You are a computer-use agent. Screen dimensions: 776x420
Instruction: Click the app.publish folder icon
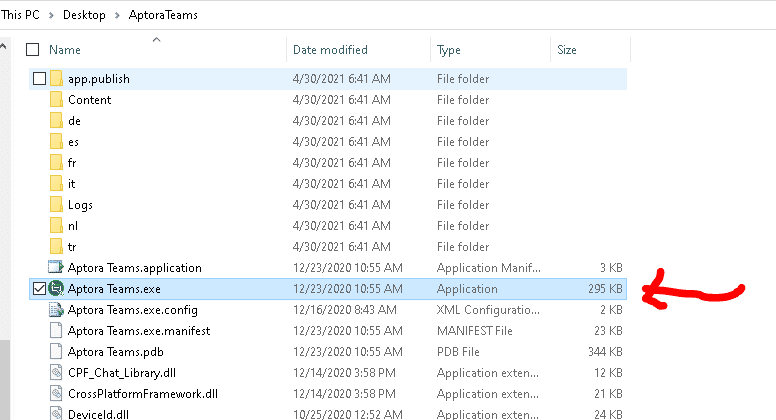tap(56, 79)
